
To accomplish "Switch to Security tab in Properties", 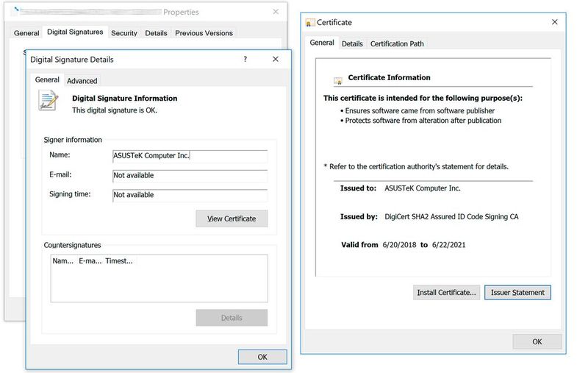I will click(124, 33).
